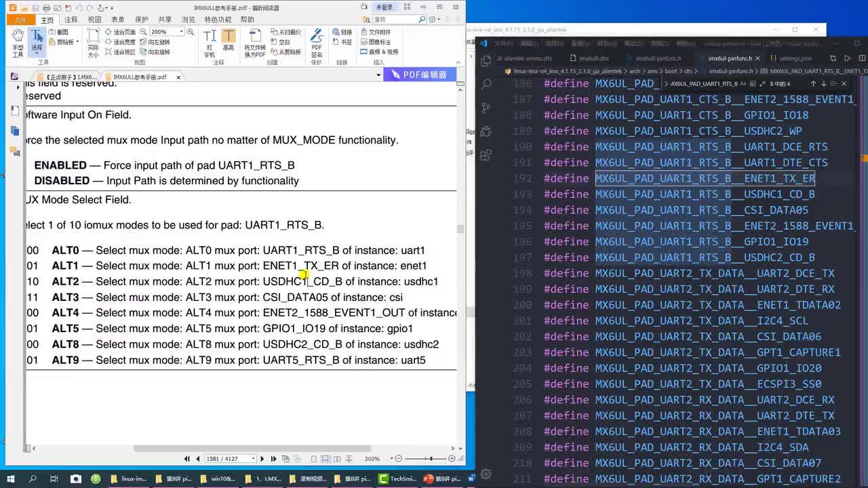Go to the previous page in Foxit

pos(197,459)
